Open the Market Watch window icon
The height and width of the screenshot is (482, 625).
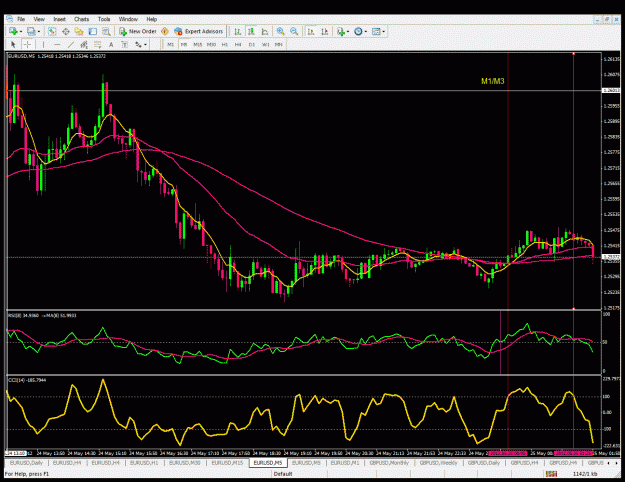52,31
